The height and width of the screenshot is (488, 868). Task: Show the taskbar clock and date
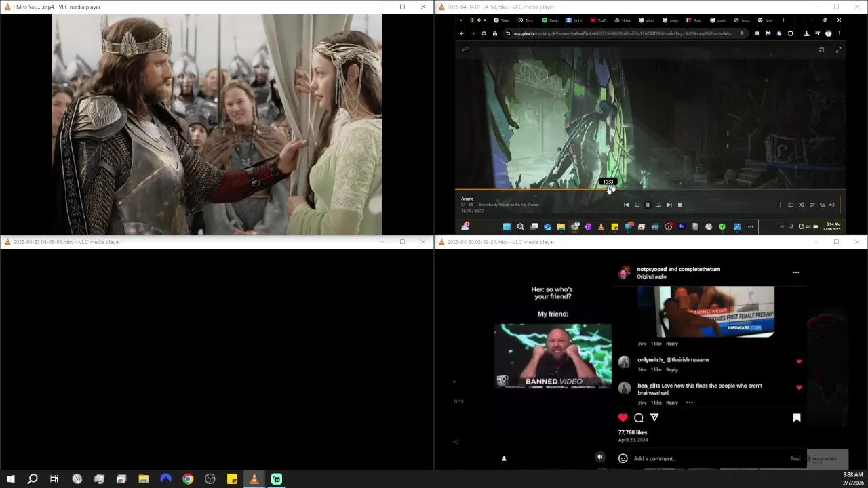pyautogui.click(x=852, y=479)
